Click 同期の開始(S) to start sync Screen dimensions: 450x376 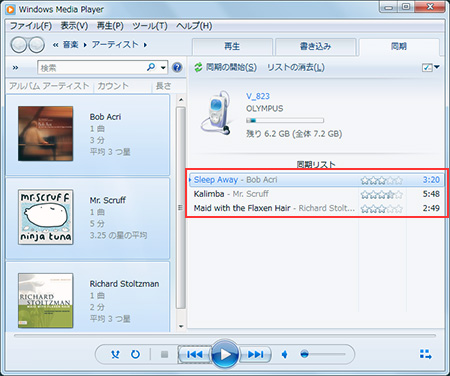226,67
